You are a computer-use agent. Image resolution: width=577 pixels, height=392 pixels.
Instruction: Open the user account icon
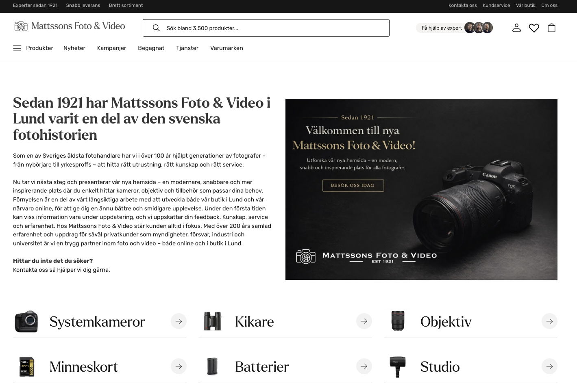[x=516, y=28]
